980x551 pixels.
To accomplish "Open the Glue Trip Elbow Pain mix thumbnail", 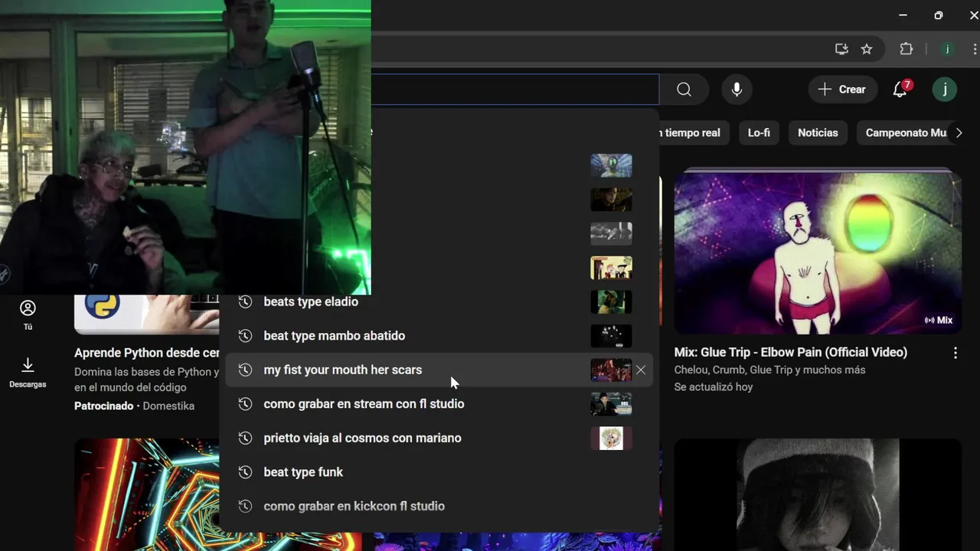I will pyautogui.click(x=818, y=252).
